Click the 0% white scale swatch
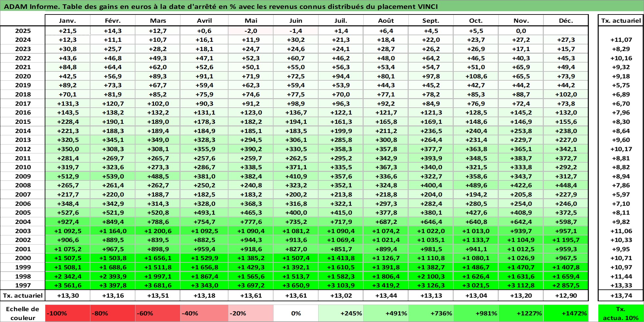The image size is (644, 322). point(296,313)
